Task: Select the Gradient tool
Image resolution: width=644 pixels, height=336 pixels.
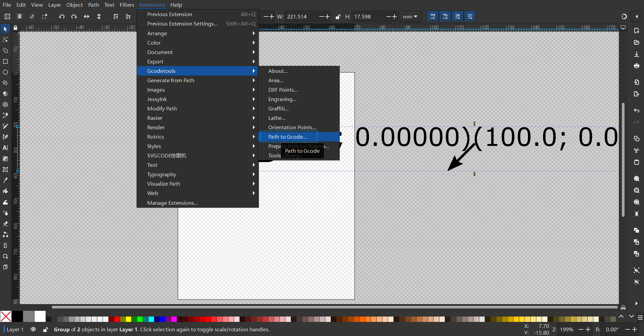Action: point(5,159)
